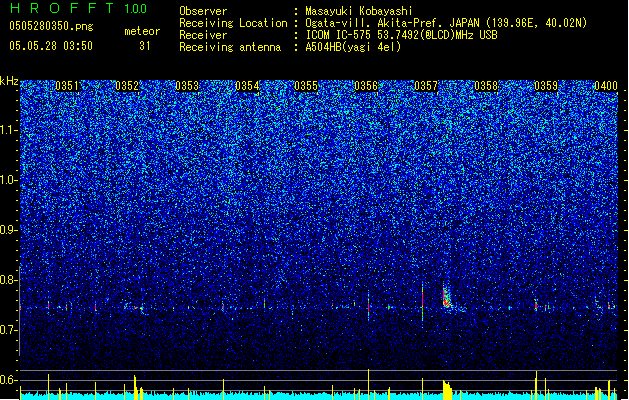Click the 0351 time marker

click(x=67, y=86)
